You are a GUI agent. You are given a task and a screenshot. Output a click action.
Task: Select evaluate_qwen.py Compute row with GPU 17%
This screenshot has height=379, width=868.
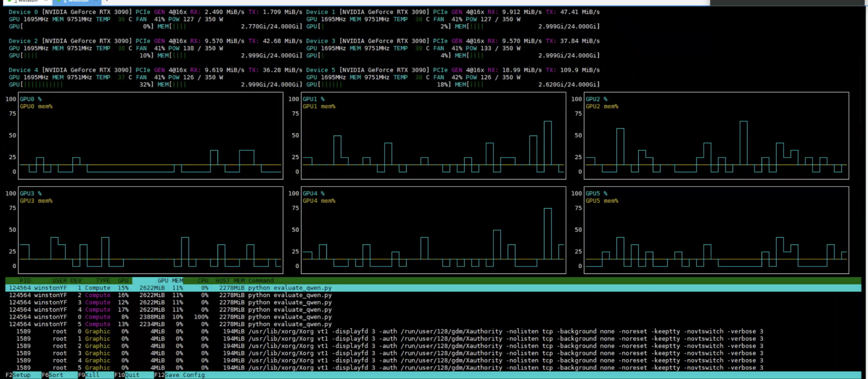point(433,310)
